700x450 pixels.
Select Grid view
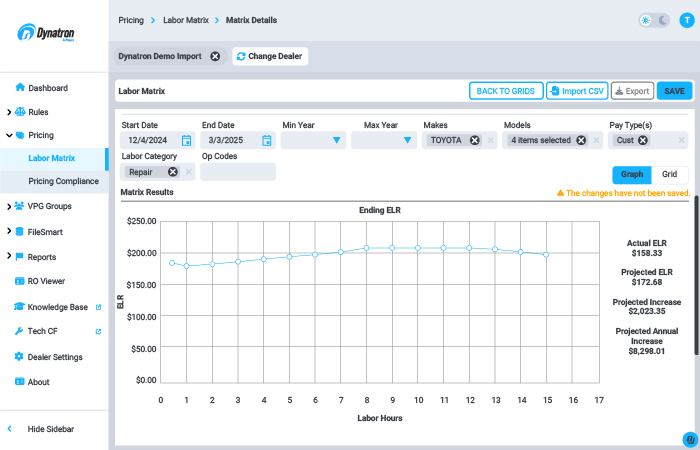tap(669, 175)
